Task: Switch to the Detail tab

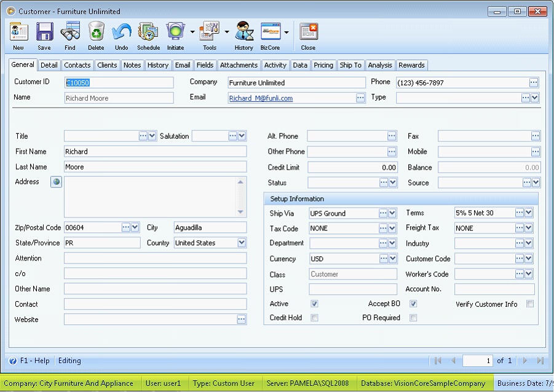Action: 49,65
